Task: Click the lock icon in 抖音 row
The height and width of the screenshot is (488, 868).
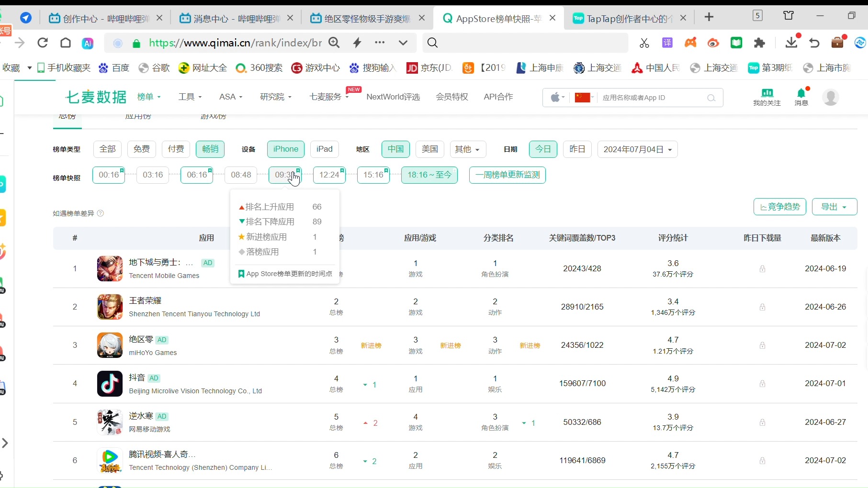Action: (x=762, y=384)
